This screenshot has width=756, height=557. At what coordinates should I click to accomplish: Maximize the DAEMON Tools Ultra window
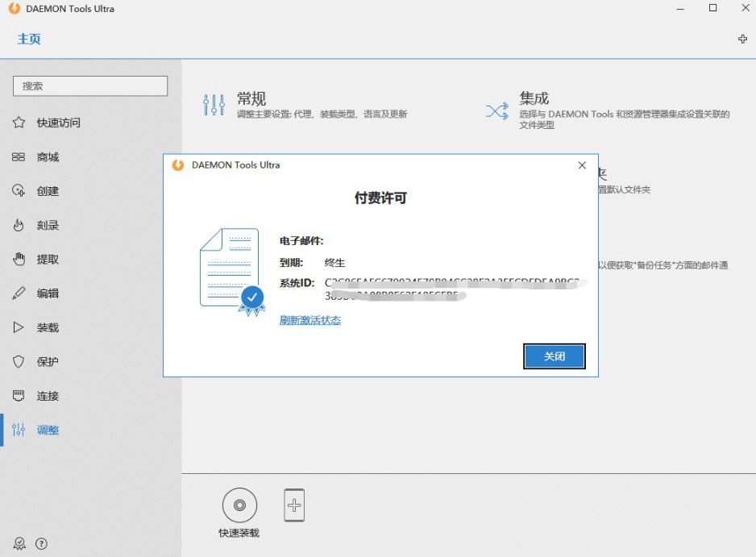click(x=712, y=8)
